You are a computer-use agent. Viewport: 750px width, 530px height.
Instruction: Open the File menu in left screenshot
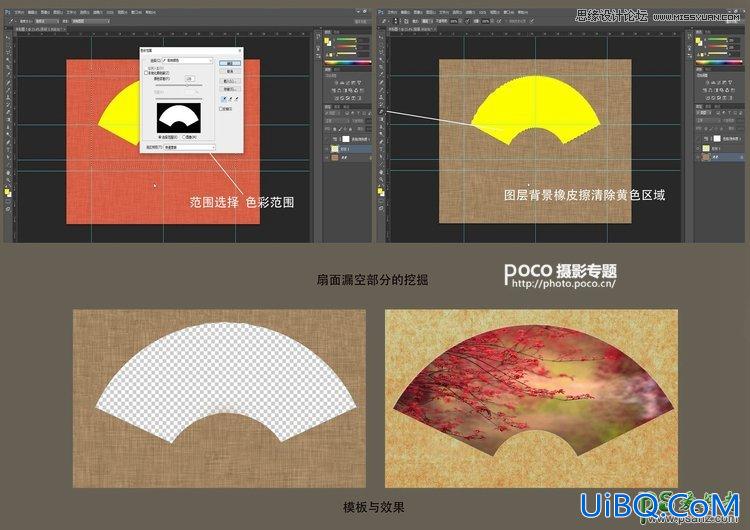(20, 12)
